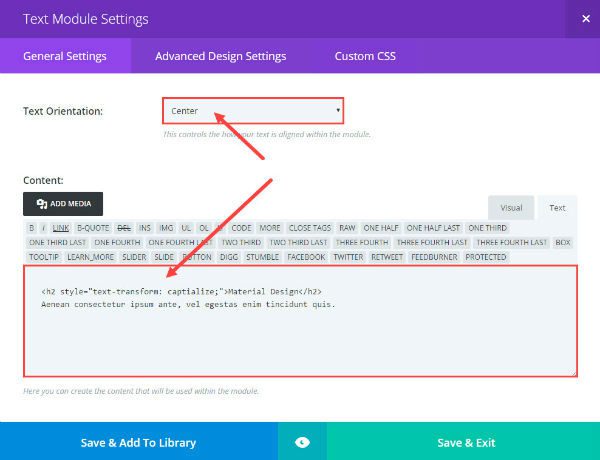Open the Custom CSS tab
600x460 pixels.
(x=364, y=56)
